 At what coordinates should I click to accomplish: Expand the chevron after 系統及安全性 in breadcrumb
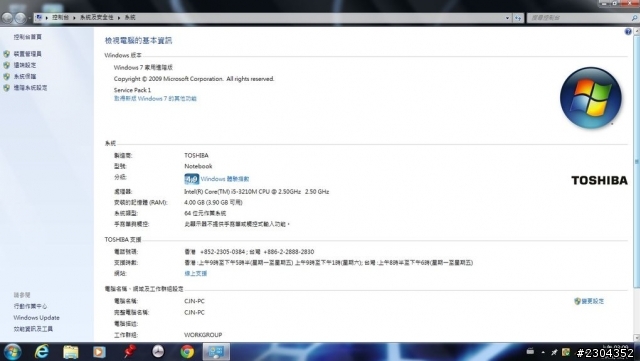click(x=119, y=18)
